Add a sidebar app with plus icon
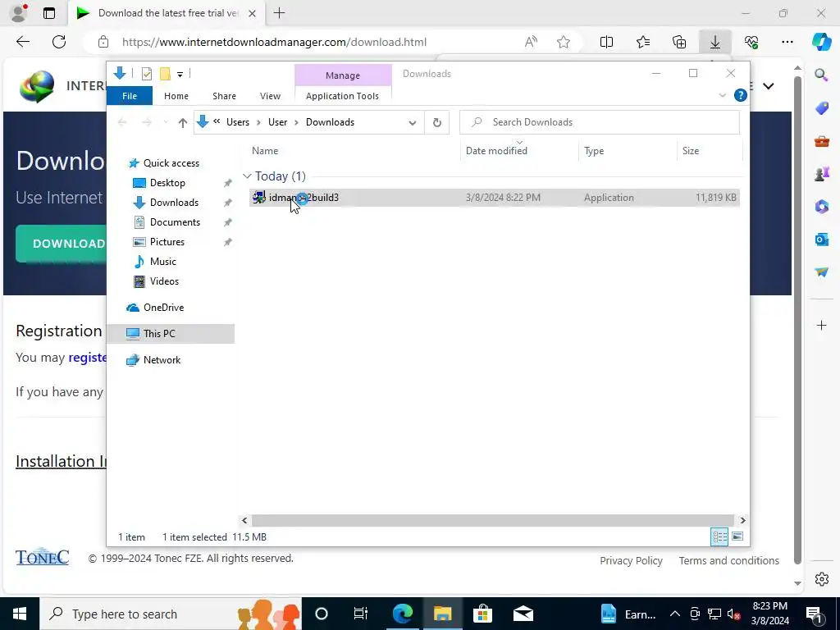 [821, 325]
